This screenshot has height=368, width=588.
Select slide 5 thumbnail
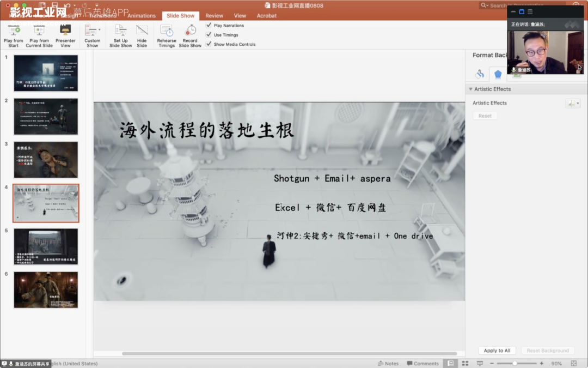tap(46, 246)
